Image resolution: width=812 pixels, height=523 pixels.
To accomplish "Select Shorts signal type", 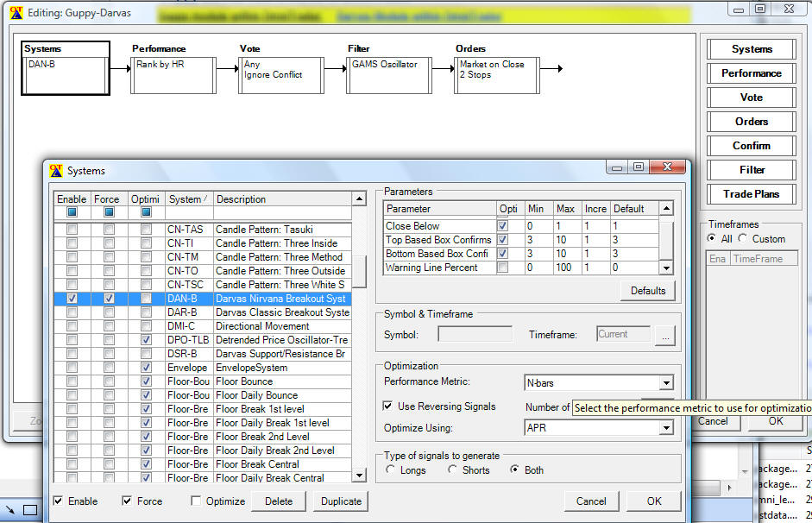I will pyautogui.click(x=452, y=469).
